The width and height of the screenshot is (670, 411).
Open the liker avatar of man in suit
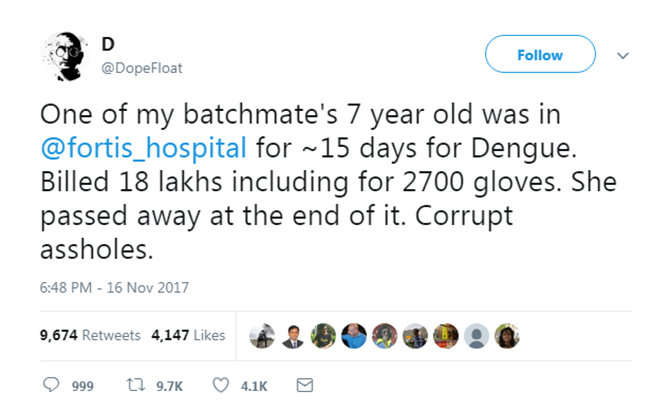pyautogui.click(x=292, y=336)
